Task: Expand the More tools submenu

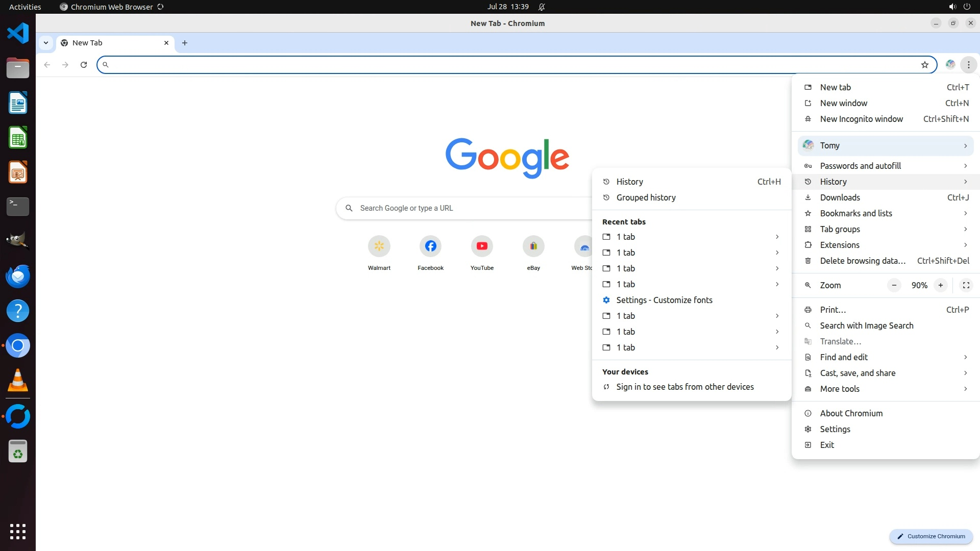Action: click(x=886, y=389)
